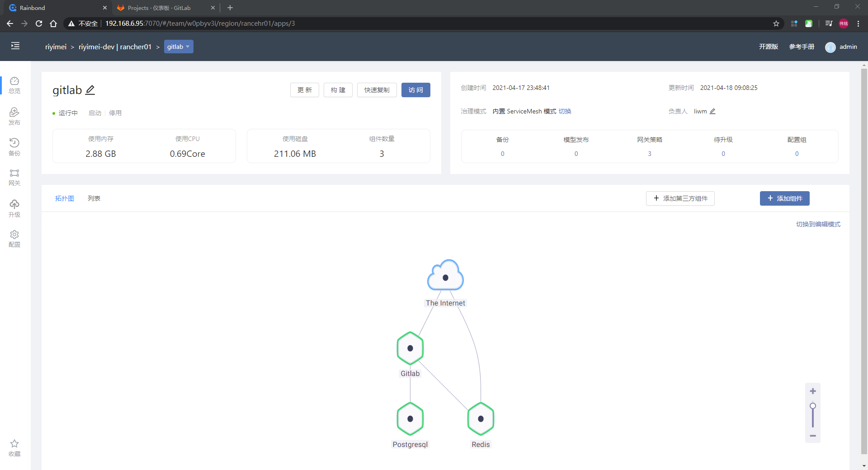
Task: Click the 配置组 count 0
Action: (797, 154)
